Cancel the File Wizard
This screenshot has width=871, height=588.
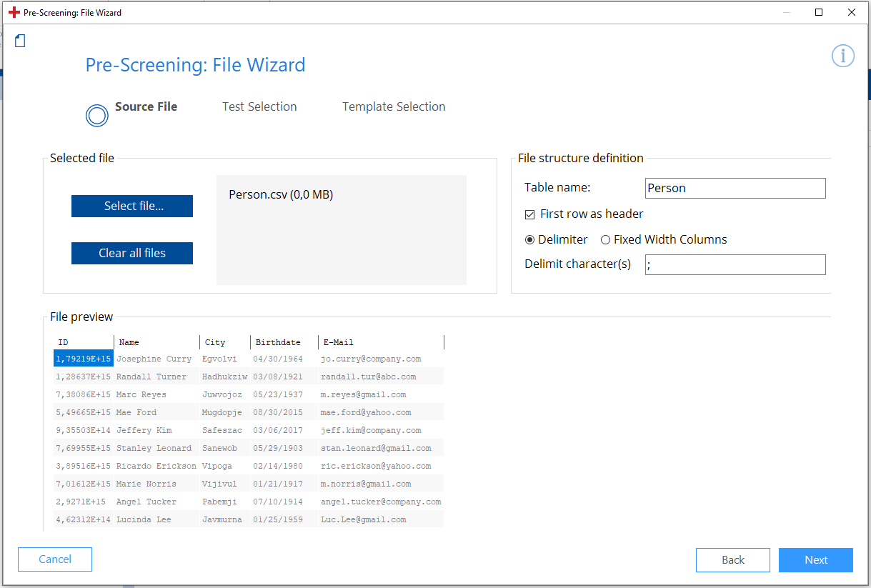click(55, 559)
